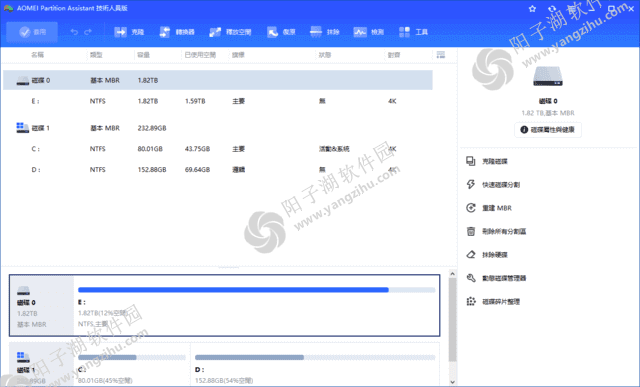Open the Converter (轉換器) toolbar menu
Image resolution: width=640 pixels, height=387 pixels.
pyautogui.click(x=177, y=32)
